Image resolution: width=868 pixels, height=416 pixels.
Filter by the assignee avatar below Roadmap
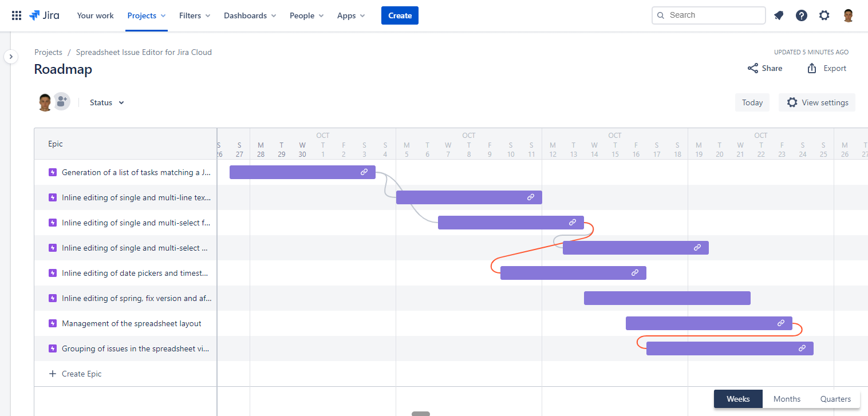point(45,102)
